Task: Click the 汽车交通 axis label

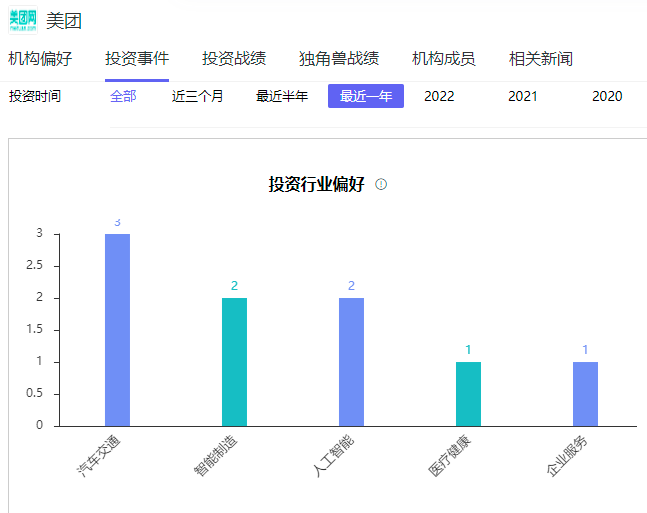Action: pyautogui.click(x=99, y=456)
